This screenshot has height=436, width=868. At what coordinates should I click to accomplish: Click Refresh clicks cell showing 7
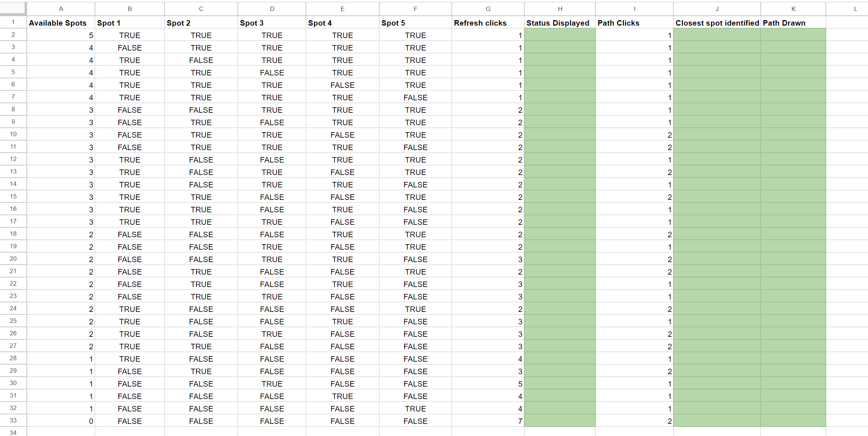click(488, 421)
